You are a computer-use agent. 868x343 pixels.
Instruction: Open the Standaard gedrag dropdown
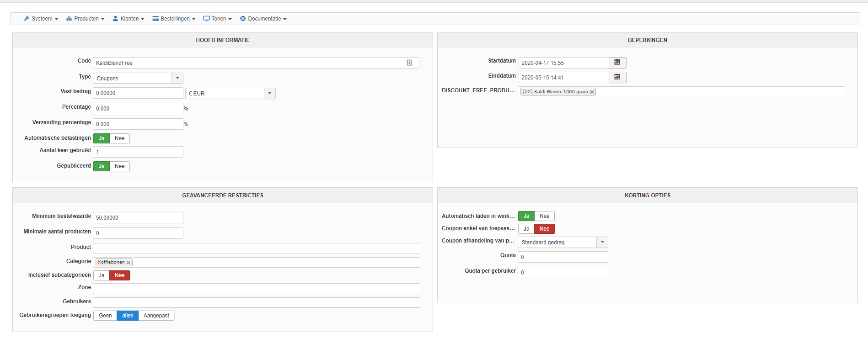click(563, 242)
